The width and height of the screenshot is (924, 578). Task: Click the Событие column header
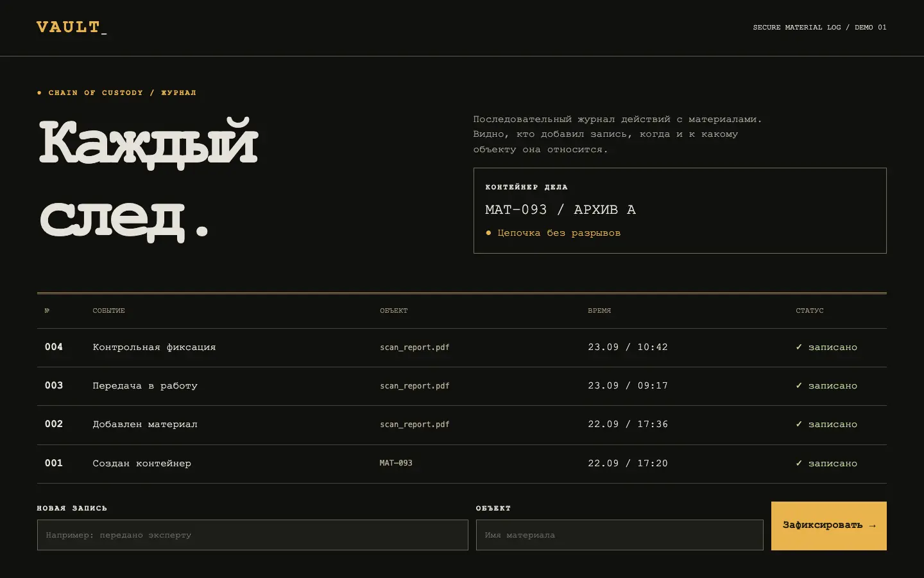coord(108,311)
